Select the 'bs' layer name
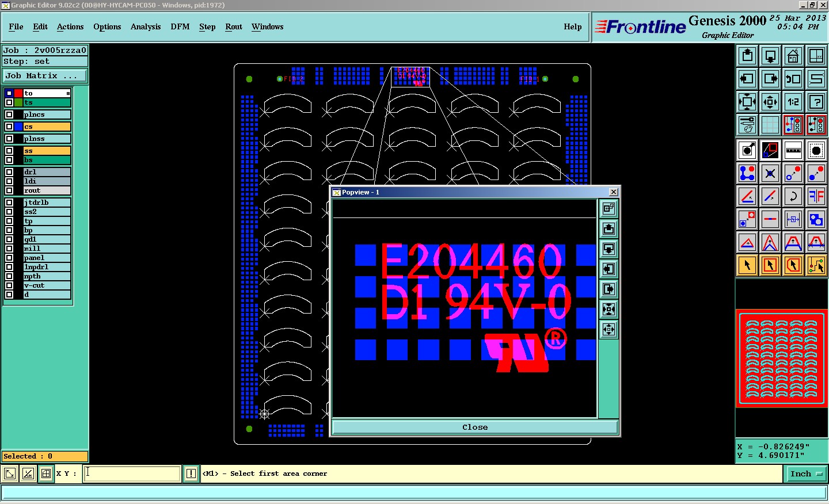The image size is (829, 504). [47, 160]
